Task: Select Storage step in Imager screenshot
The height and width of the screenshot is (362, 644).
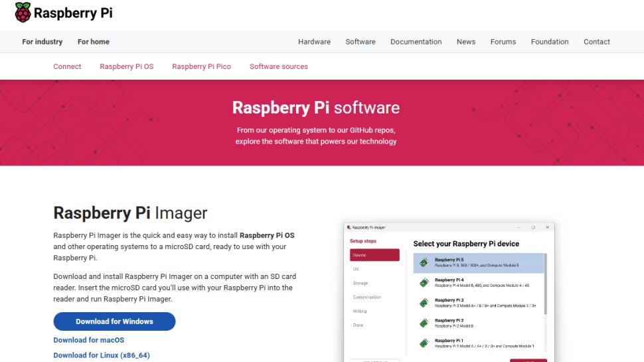Action: pos(361,283)
